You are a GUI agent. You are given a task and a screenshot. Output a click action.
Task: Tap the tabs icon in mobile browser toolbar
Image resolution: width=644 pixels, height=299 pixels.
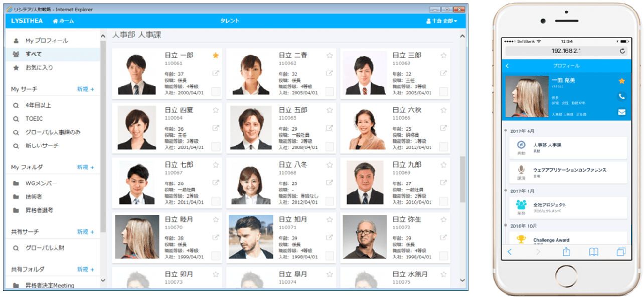coord(621,252)
